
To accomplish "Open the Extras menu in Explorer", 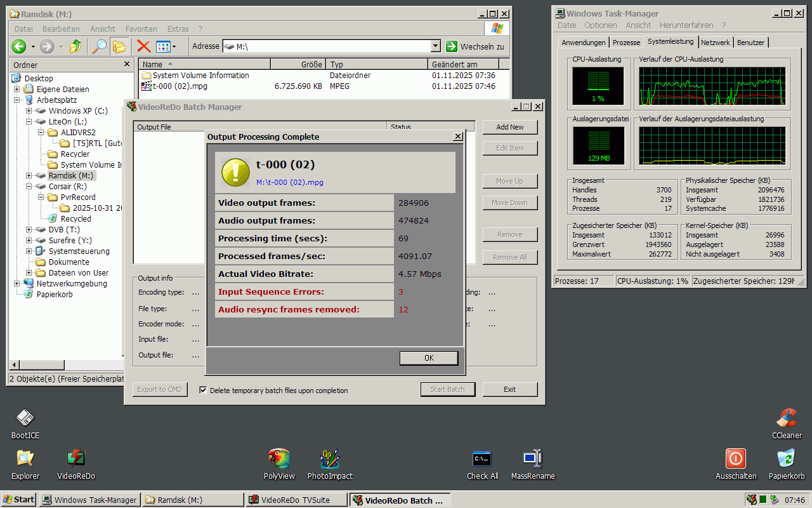I will 178,29.
